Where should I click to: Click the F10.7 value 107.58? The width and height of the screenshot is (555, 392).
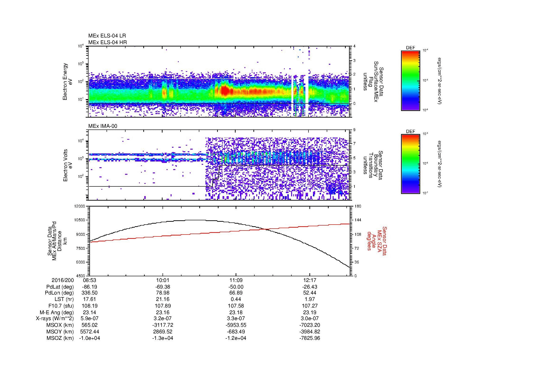click(236, 306)
